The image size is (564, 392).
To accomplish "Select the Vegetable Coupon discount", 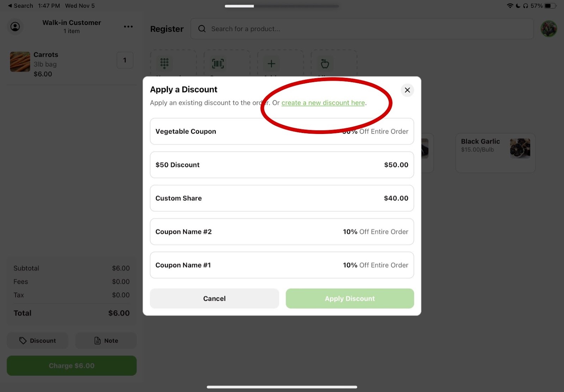I will point(282,131).
